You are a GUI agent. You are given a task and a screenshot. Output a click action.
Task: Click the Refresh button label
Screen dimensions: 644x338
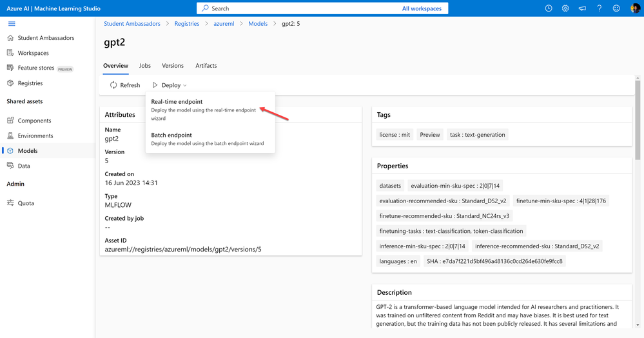pos(130,85)
